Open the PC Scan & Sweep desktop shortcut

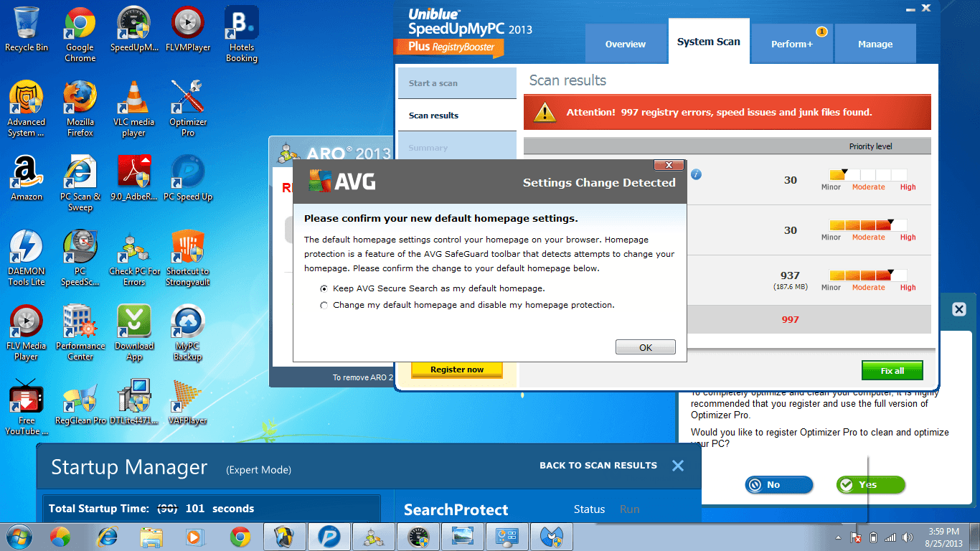(x=80, y=184)
